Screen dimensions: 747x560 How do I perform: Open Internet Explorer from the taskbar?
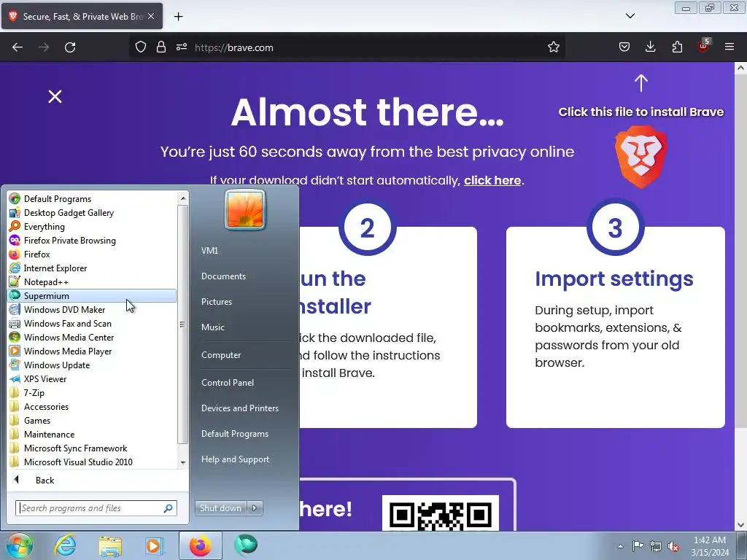[x=64, y=545]
